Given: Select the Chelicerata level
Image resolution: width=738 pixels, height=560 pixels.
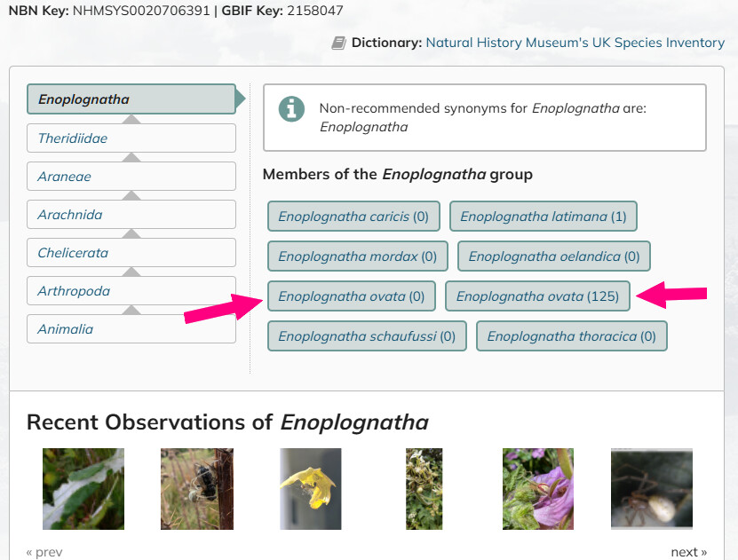Looking at the screenshot, I should coord(131,253).
